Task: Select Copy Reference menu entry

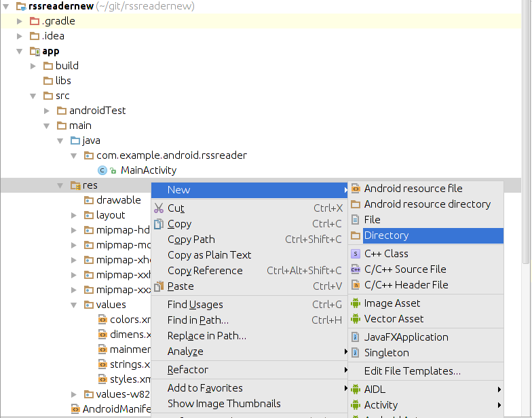Action: pyautogui.click(x=249, y=271)
